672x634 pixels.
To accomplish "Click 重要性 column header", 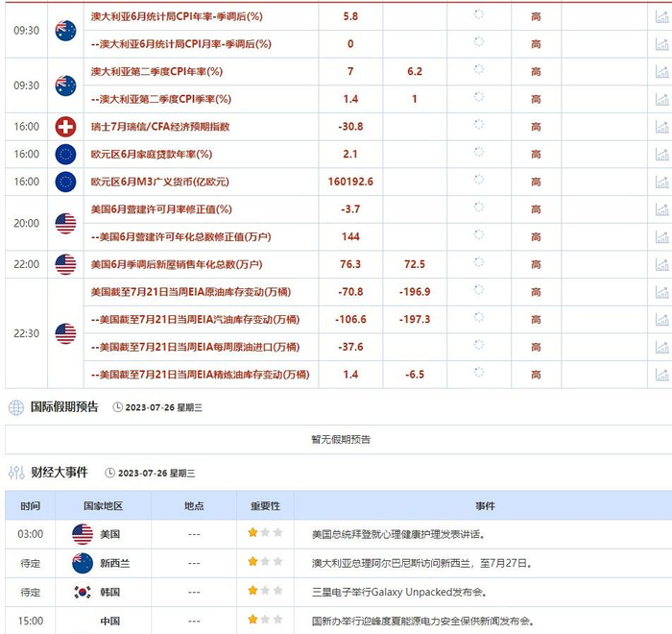I will tap(265, 506).
